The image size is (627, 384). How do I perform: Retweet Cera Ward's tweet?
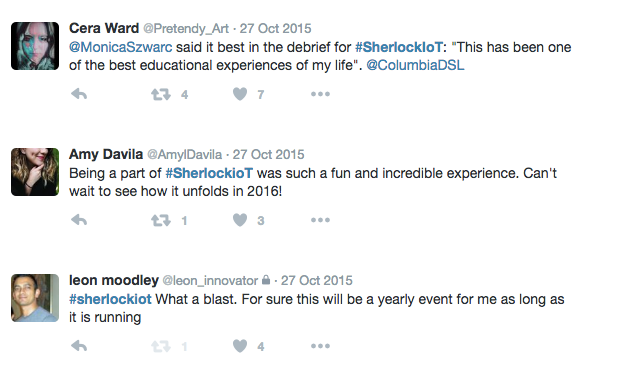click(x=161, y=94)
